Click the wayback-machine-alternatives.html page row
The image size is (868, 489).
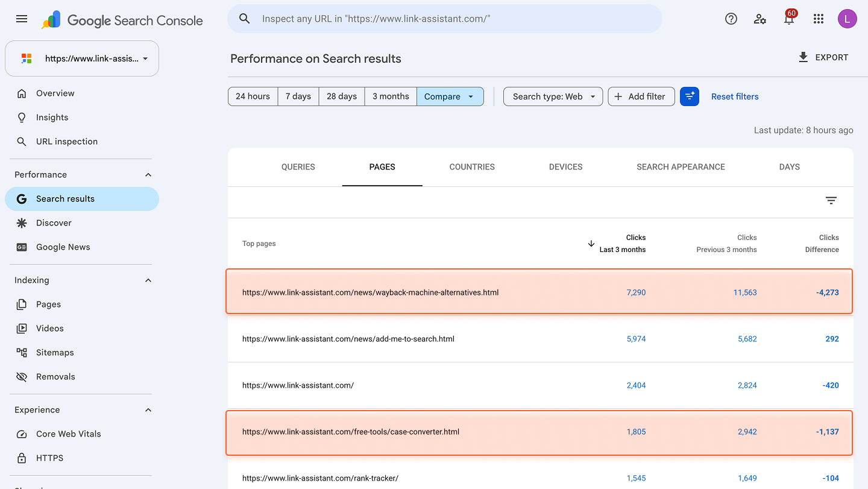[x=539, y=292]
